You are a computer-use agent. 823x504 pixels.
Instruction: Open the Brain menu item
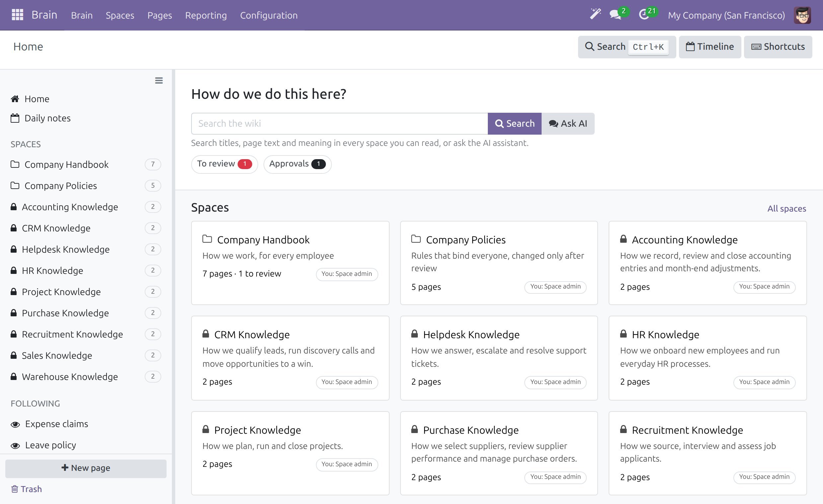(82, 15)
